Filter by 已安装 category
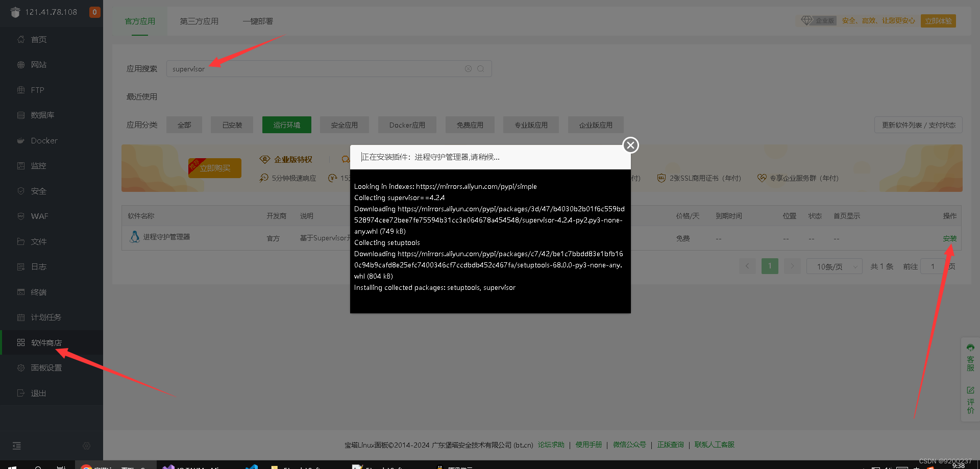Viewport: 980px width, 469px height. click(x=232, y=125)
